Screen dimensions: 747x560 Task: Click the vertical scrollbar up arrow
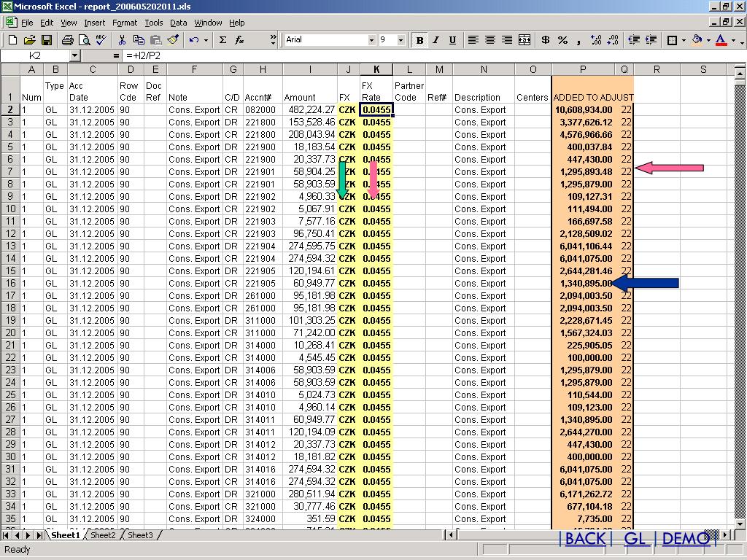740,74
